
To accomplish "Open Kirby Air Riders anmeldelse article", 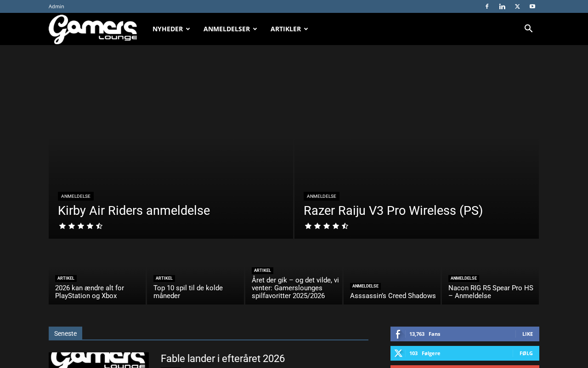I will point(134,211).
